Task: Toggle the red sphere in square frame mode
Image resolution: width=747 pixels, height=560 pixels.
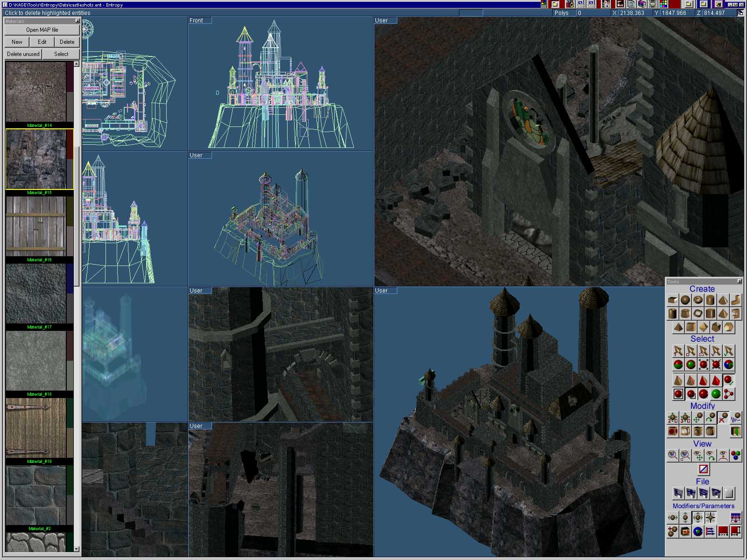Action: pos(678,394)
